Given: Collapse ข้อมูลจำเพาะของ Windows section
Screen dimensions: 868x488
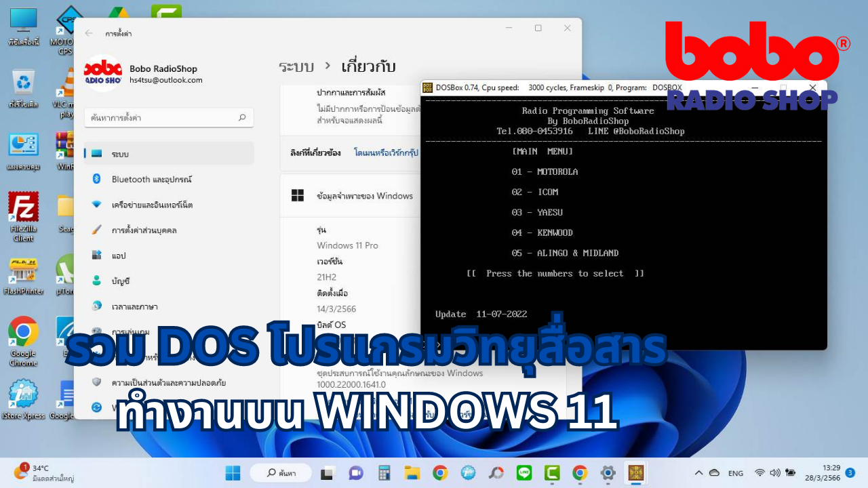Looking at the screenshot, I should click(350, 196).
